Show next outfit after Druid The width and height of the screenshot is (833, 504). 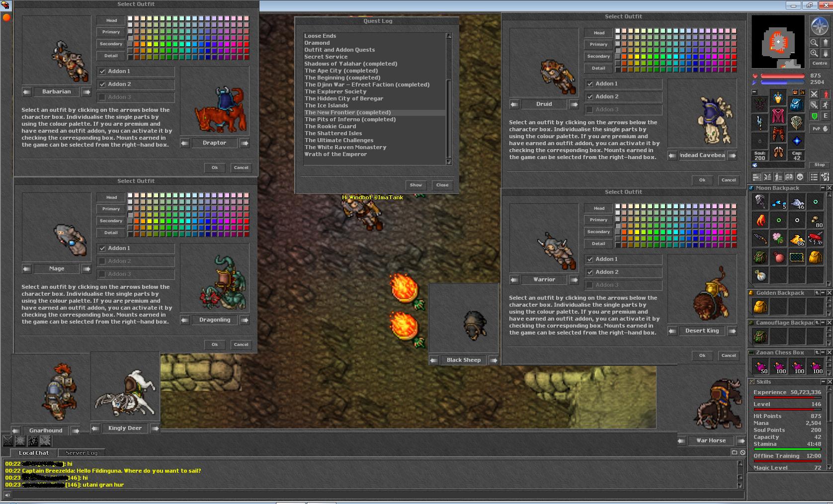[574, 104]
